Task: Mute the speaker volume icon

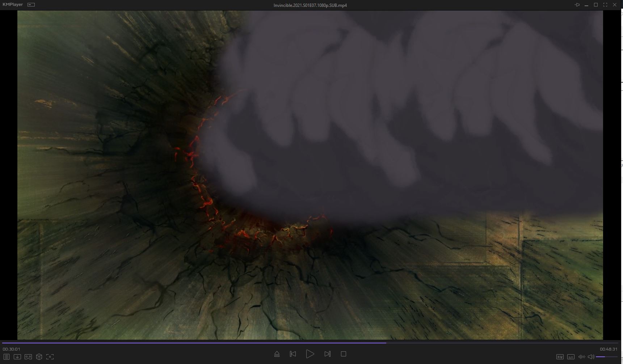Action: 591,357
